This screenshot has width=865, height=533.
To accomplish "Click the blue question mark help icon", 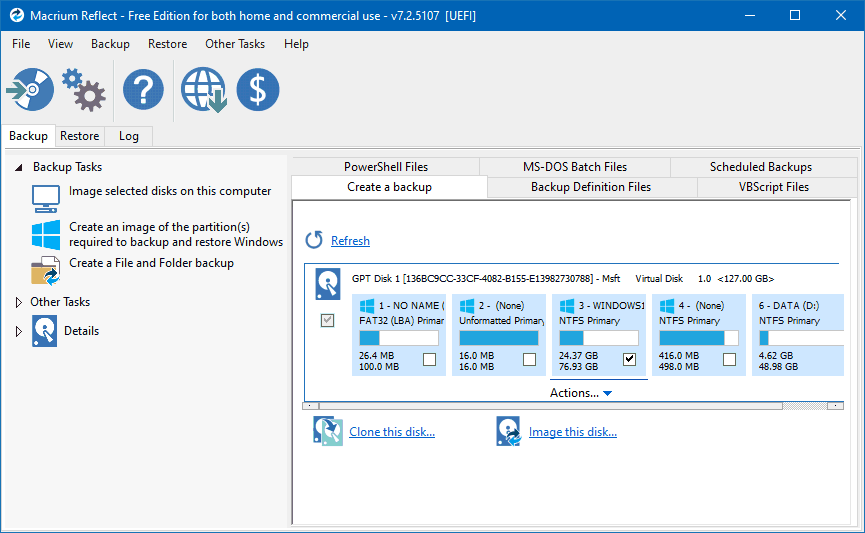I will point(143,89).
